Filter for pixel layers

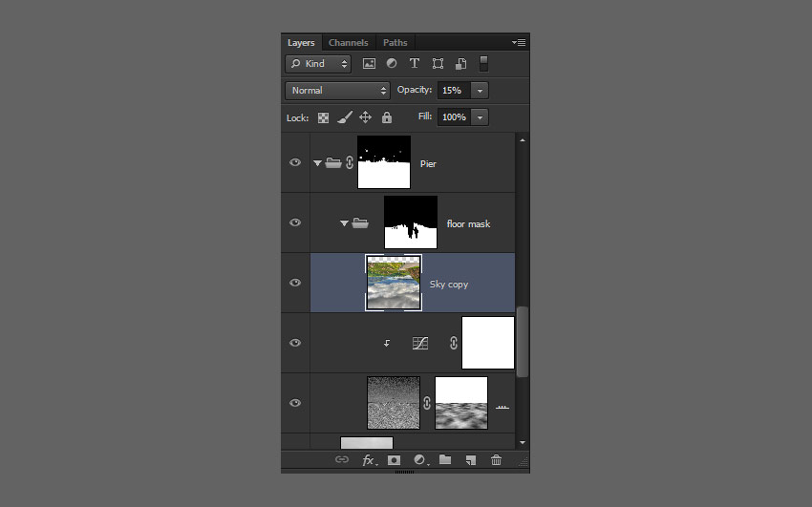click(369, 64)
